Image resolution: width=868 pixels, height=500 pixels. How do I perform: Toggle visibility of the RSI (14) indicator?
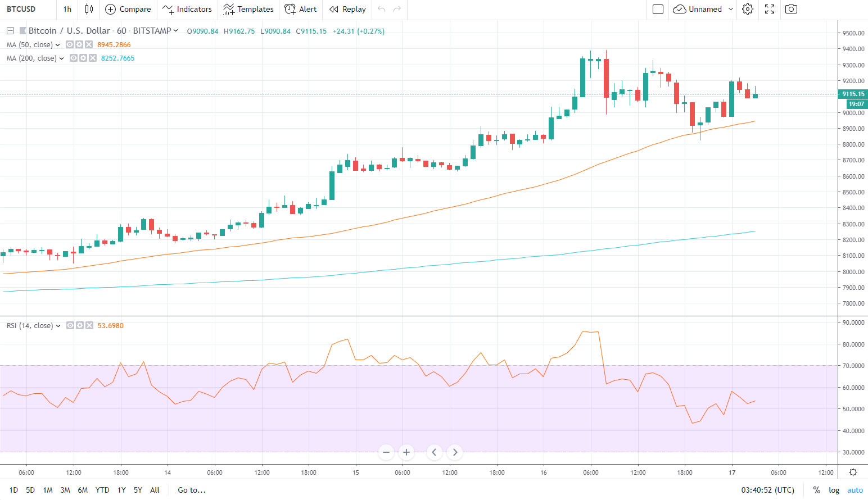click(70, 325)
